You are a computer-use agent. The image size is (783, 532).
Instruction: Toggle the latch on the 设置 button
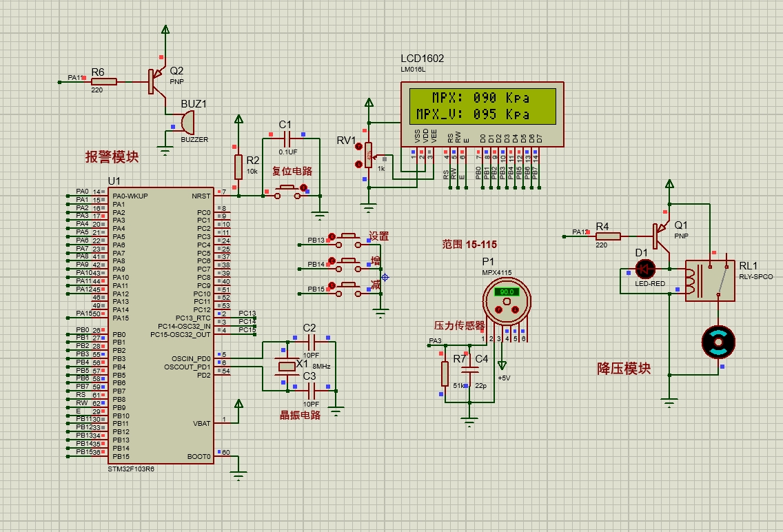(332, 236)
